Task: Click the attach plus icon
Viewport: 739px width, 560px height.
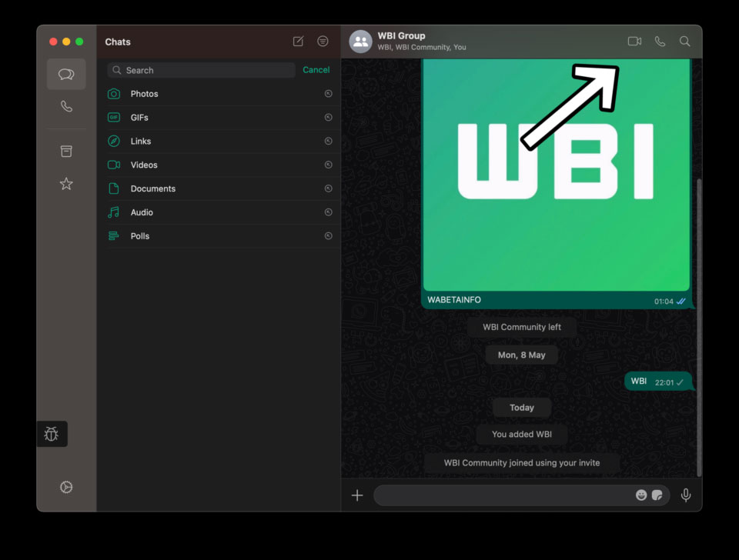Action: coord(357,495)
